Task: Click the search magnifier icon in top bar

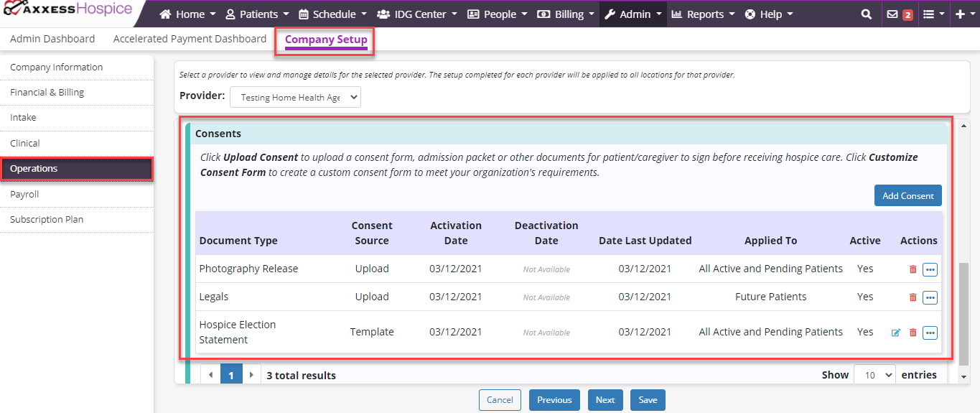Action: click(x=867, y=14)
